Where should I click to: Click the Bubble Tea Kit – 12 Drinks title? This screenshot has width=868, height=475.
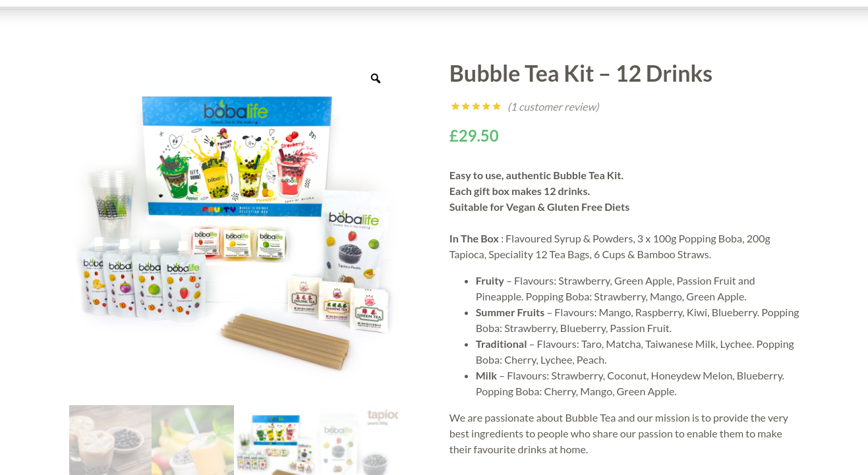pyautogui.click(x=581, y=73)
